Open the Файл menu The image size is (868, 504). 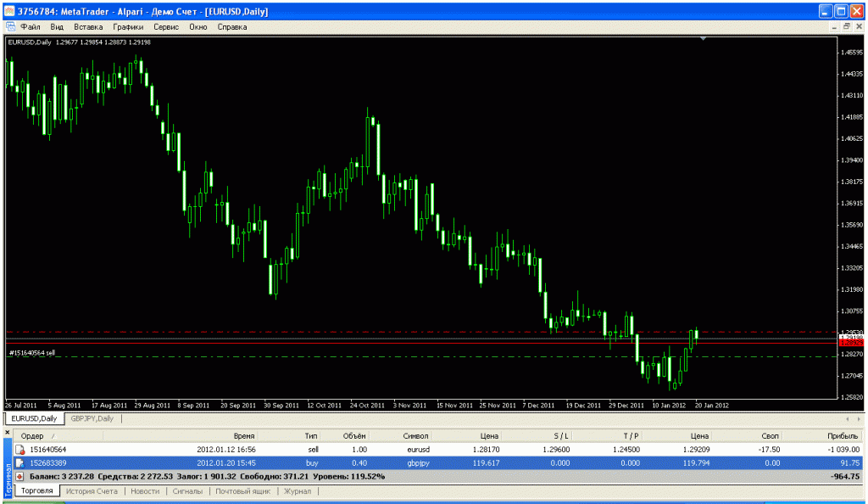31,27
